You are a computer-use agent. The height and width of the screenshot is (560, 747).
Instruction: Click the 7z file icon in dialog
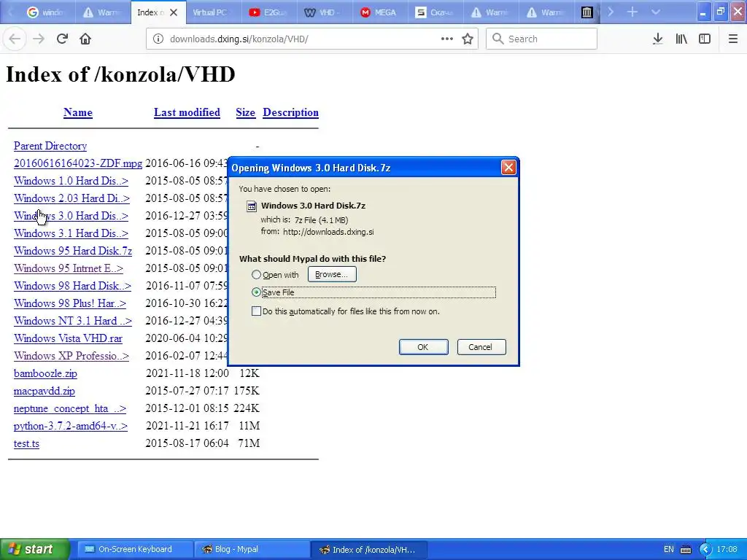pos(251,206)
